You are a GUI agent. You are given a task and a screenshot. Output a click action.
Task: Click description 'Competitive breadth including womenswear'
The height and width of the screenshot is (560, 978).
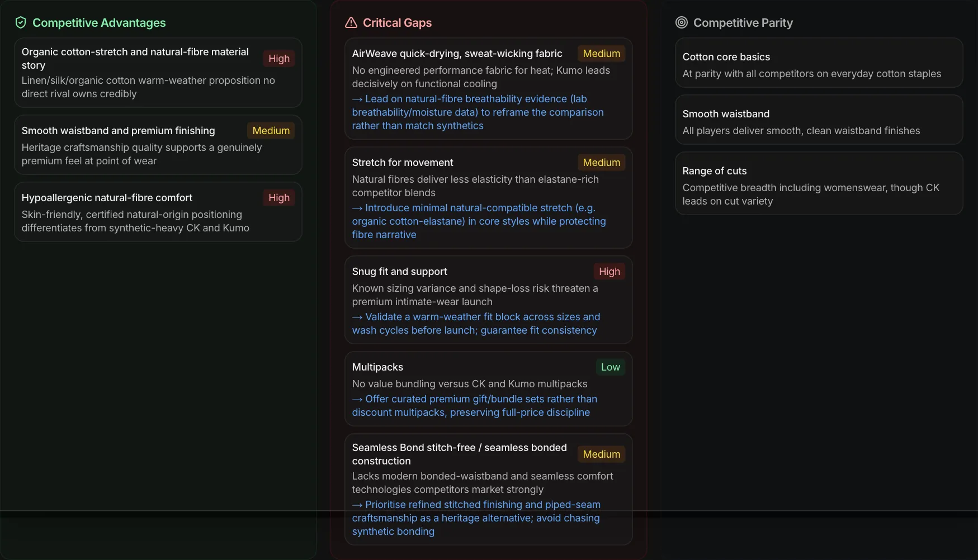tap(811, 194)
